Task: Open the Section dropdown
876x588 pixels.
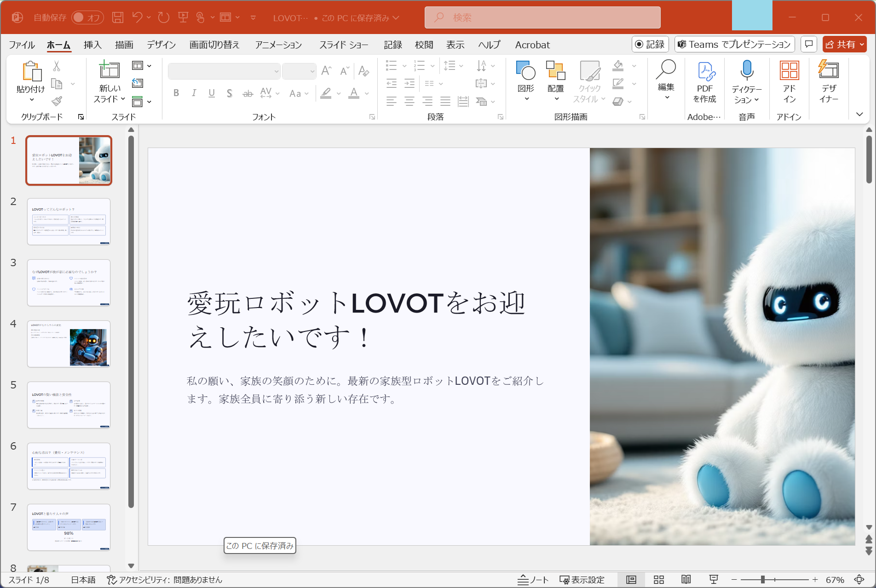Action: (x=142, y=101)
